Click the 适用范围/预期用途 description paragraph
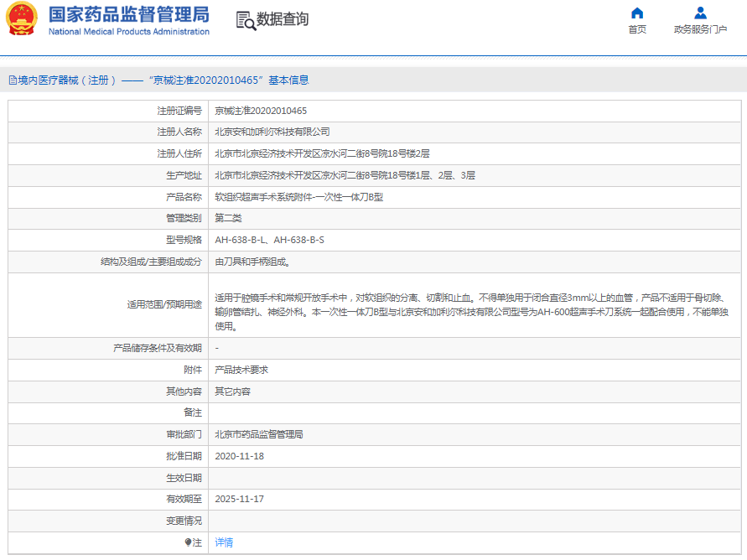Screen dimensions: 747x560 (x=471, y=312)
